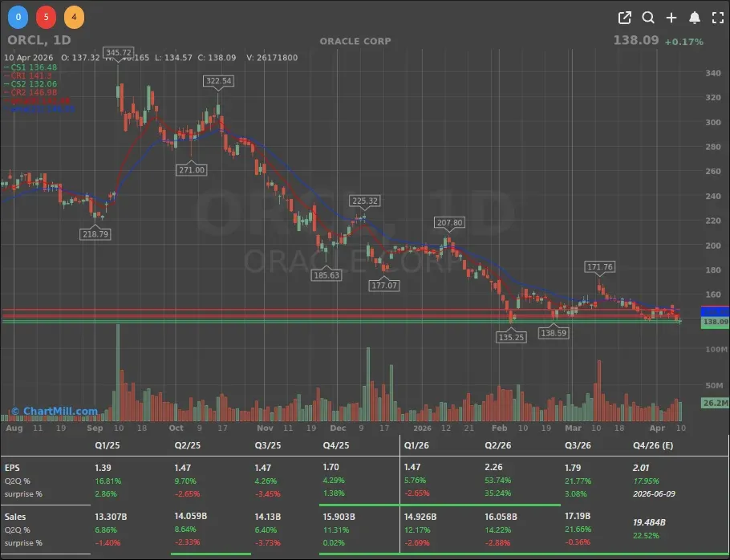The height and width of the screenshot is (560, 730).
Task: Click the magnifier search icon
Action: (648, 18)
